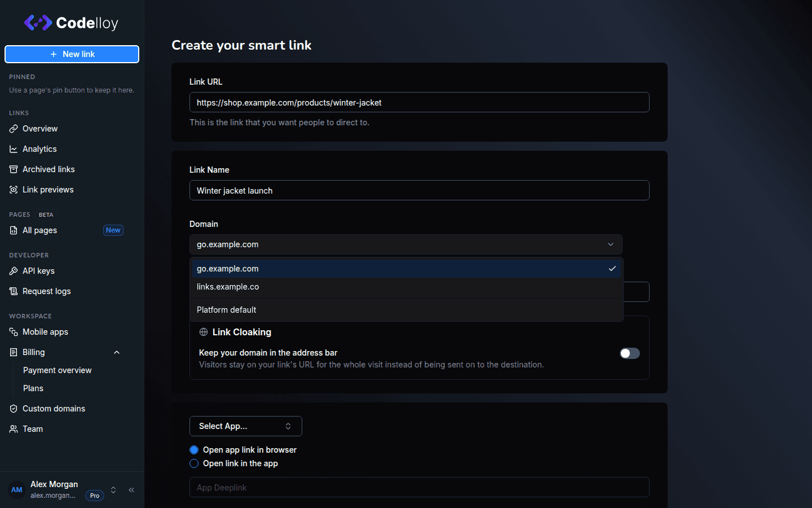Close the Domain dropdown showing go.example.com
The width and height of the screenshot is (812, 508).
point(406,244)
